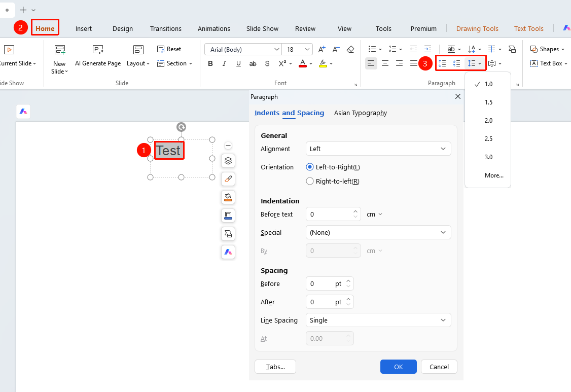Viewport: 571px width, 392px height.
Task: Justify text using the ribbon icon
Action: 414,63
